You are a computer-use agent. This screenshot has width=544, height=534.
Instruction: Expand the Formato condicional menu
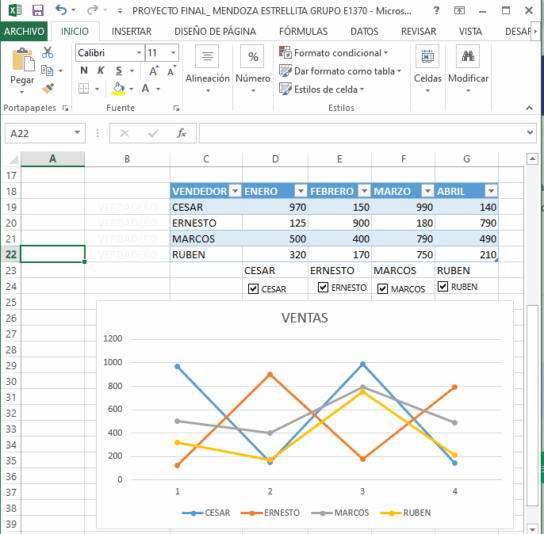334,53
